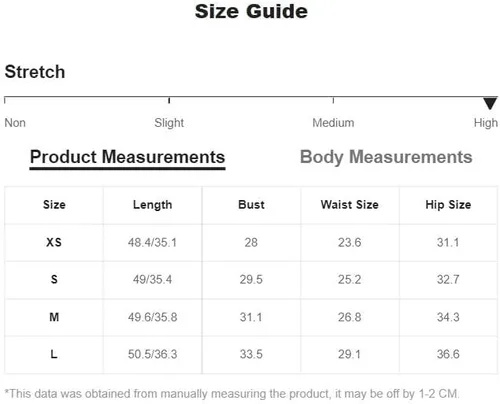
Task: Click the Length column header
Action: coord(153,205)
